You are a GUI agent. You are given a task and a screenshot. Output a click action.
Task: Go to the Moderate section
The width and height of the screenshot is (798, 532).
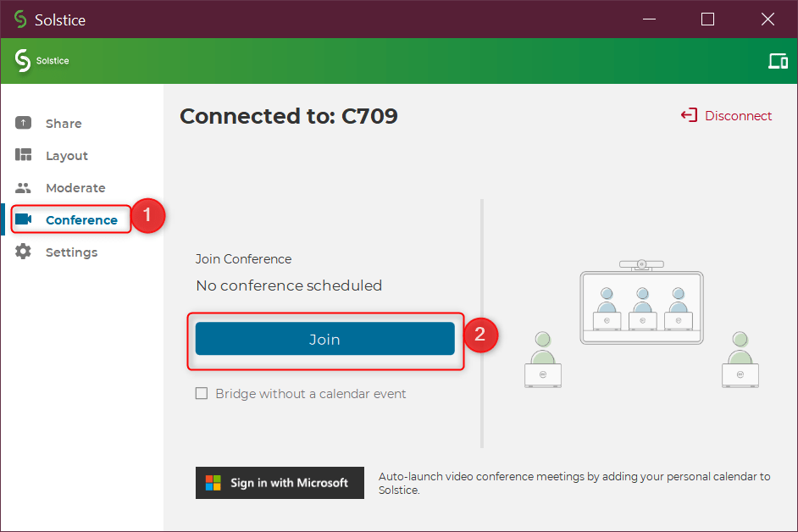coord(75,188)
